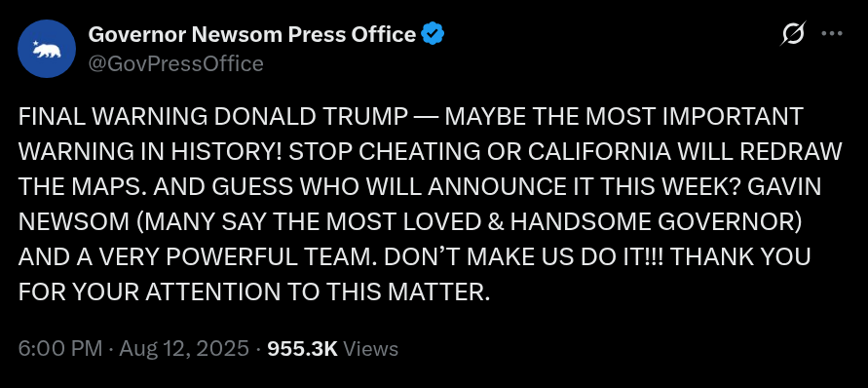Click the white star in the avatar
This screenshot has width=868, height=388.
click(36, 43)
